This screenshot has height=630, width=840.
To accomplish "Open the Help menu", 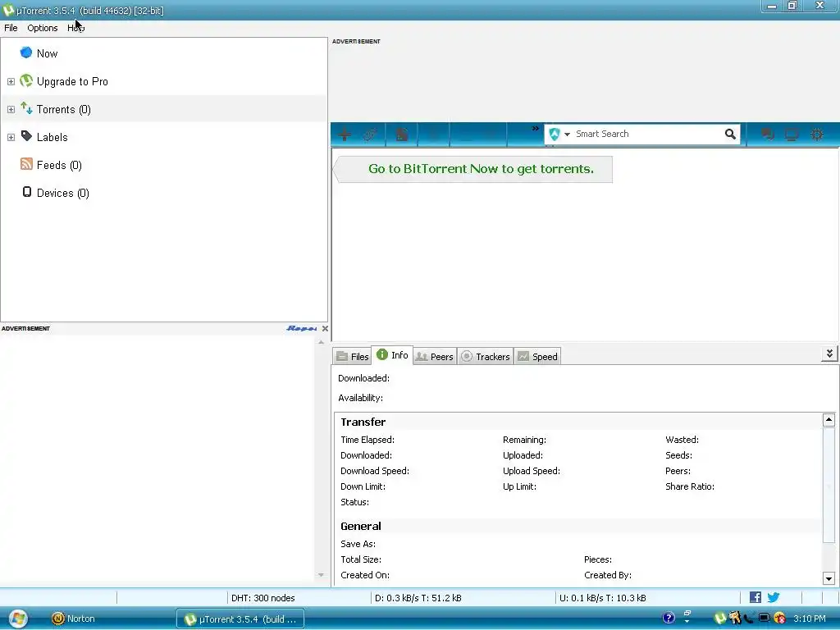I will (x=76, y=28).
